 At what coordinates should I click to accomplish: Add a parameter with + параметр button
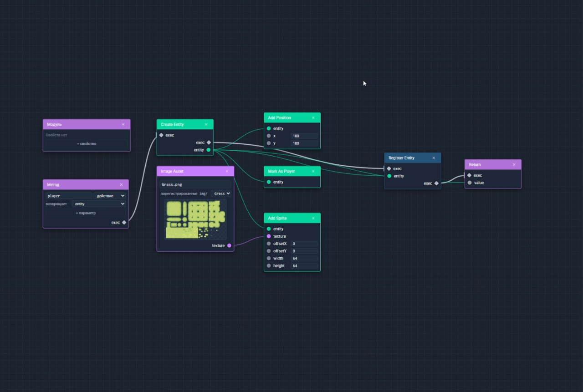point(86,213)
